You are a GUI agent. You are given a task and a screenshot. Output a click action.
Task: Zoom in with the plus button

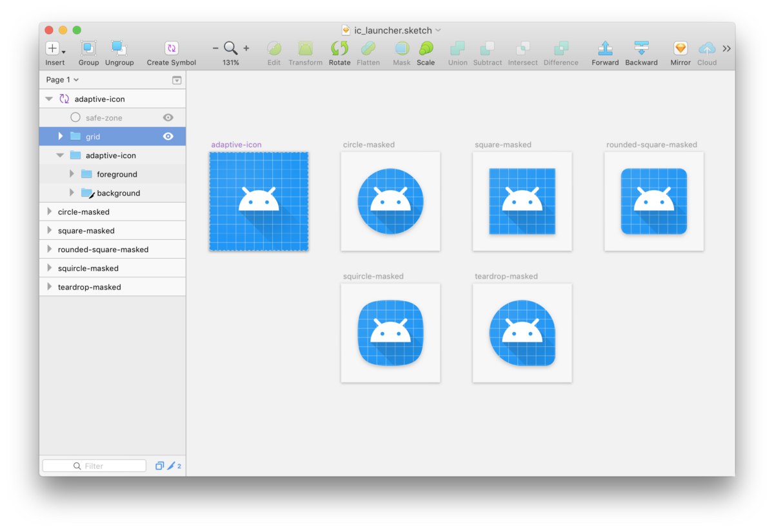click(x=246, y=48)
